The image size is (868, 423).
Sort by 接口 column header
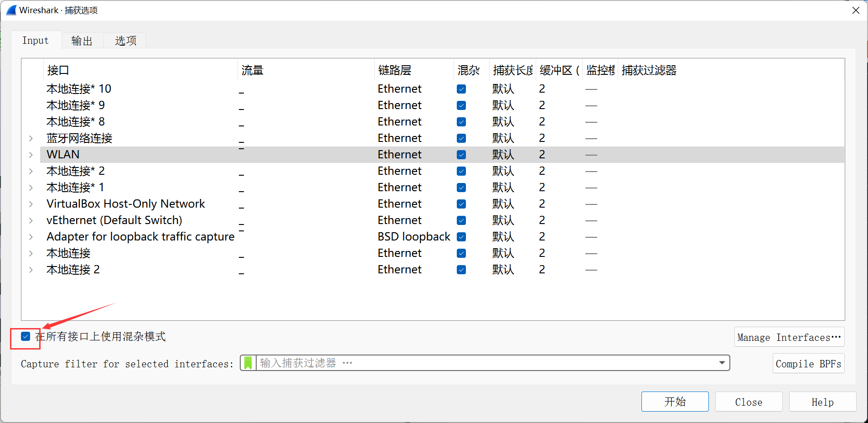pos(140,70)
